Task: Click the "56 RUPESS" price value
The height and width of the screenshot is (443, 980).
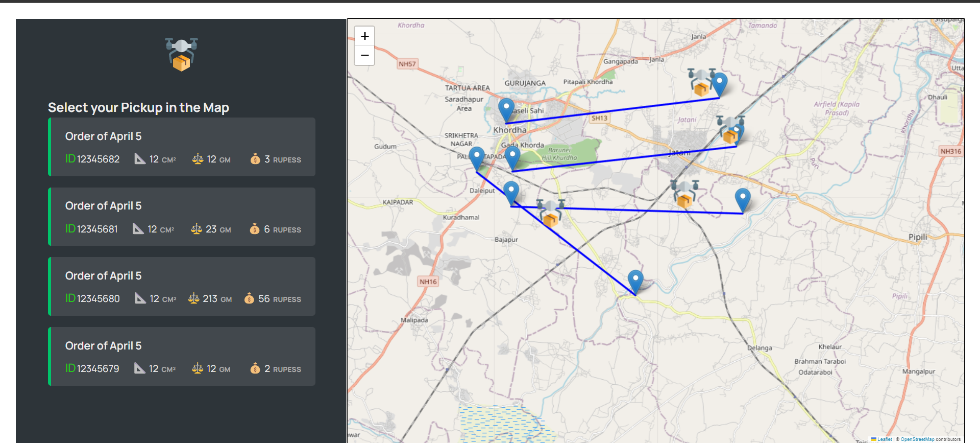Action: coord(280,299)
